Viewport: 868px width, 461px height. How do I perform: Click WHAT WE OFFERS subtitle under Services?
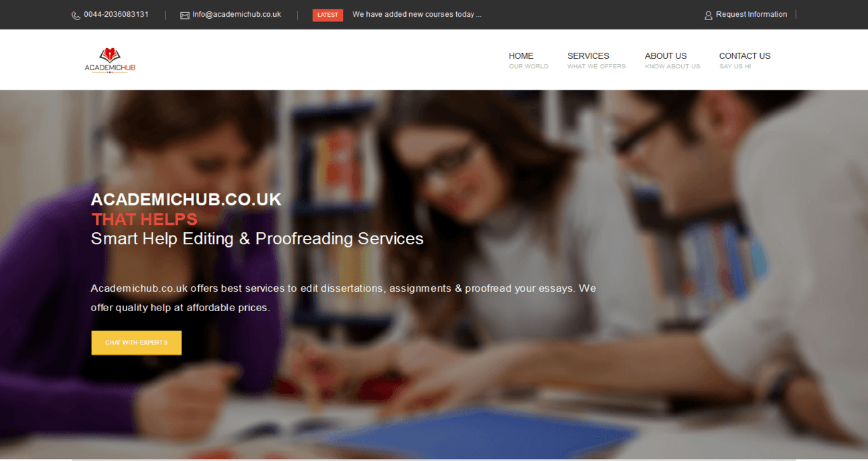(x=596, y=66)
